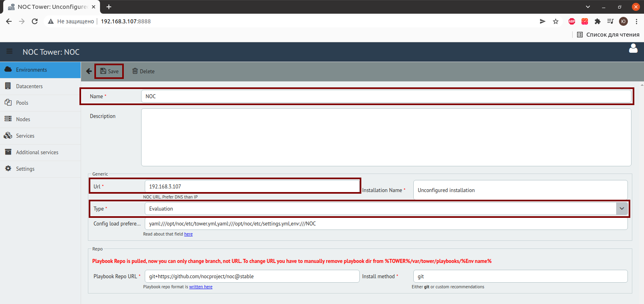Edit the Playbook Repo URL field
Image resolution: width=644 pixels, height=304 pixels.
[x=252, y=276]
